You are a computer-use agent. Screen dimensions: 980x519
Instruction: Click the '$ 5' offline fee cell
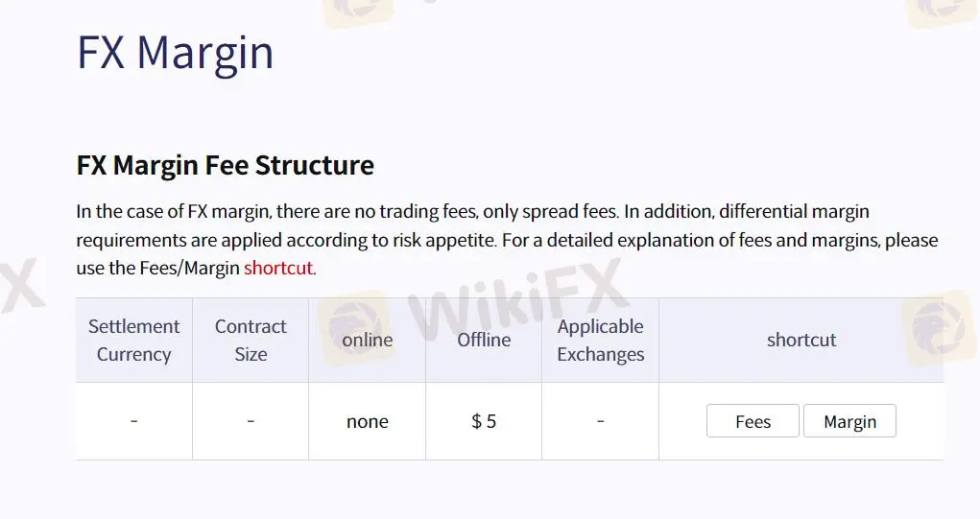484,421
